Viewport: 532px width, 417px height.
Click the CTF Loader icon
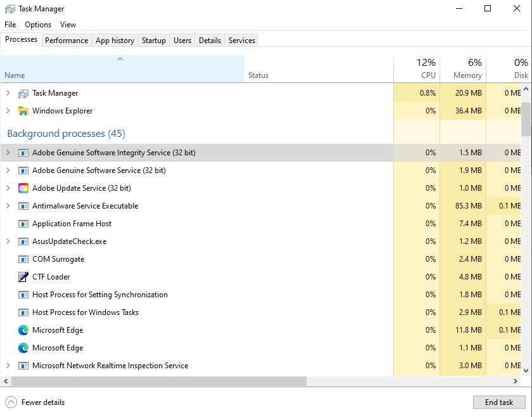tap(23, 277)
